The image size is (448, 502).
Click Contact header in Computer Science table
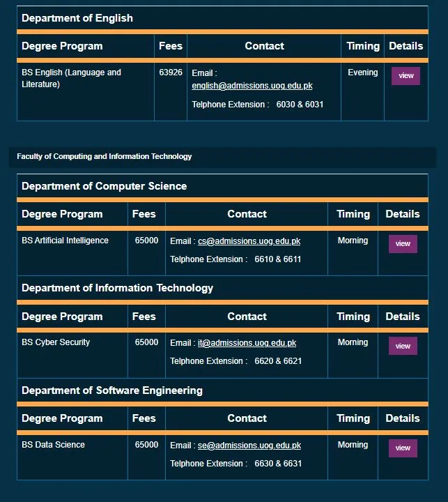click(x=247, y=214)
